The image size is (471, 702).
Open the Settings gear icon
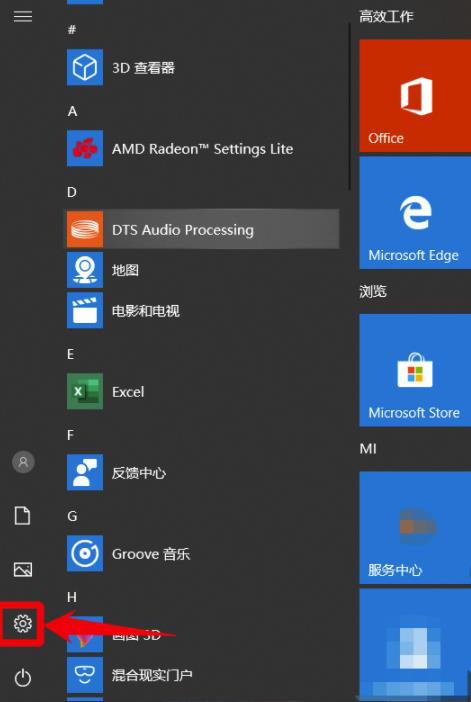(x=23, y=623)
